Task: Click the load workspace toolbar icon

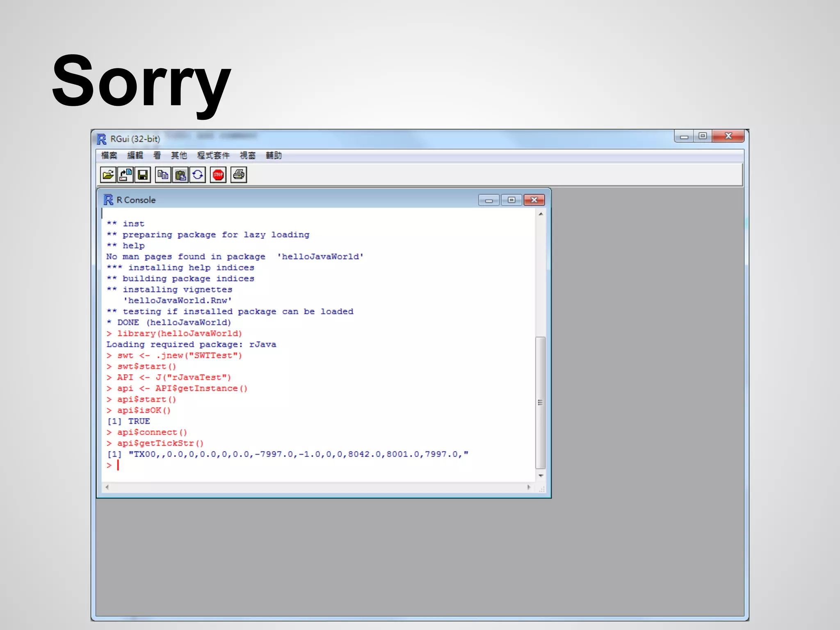Action: click(126, 175)
